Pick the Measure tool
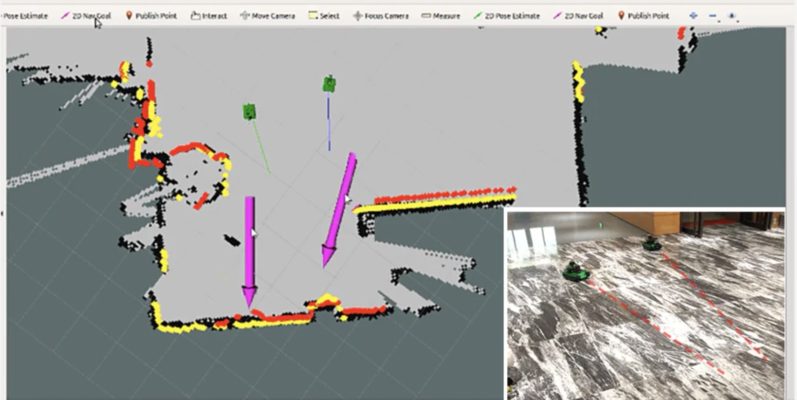797x400 pixels. coord(441,16)
